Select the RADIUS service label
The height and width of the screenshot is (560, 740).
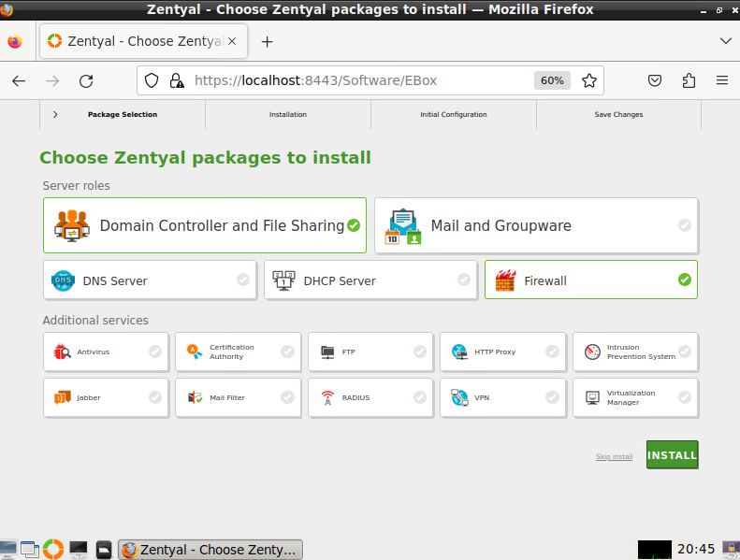click(x=355, y=397)
